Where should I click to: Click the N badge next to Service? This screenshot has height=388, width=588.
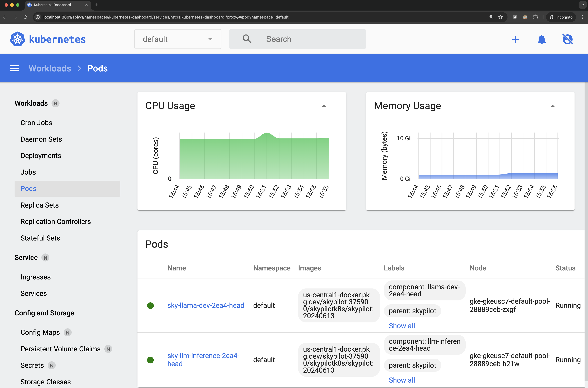(45, 258)
